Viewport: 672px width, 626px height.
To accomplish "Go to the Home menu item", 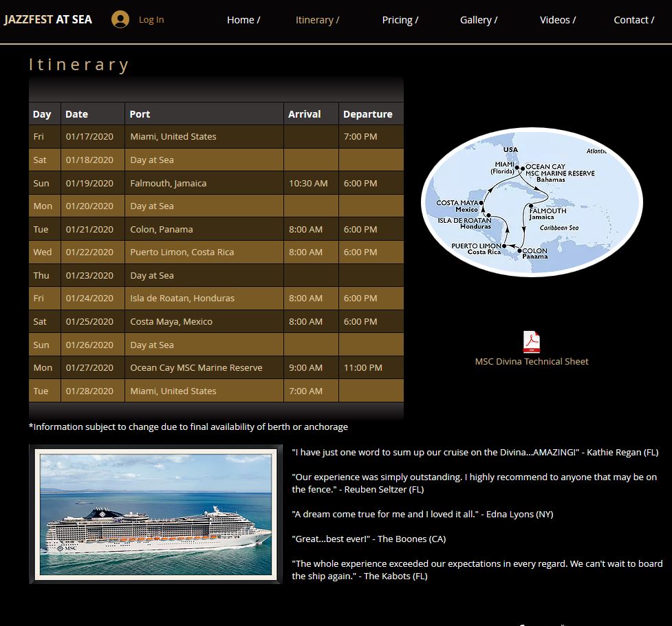I will click(x=243, y=20).
